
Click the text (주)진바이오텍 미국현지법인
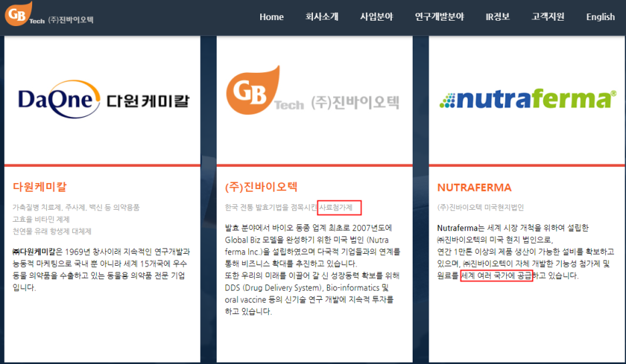click(x=480, y=207)
